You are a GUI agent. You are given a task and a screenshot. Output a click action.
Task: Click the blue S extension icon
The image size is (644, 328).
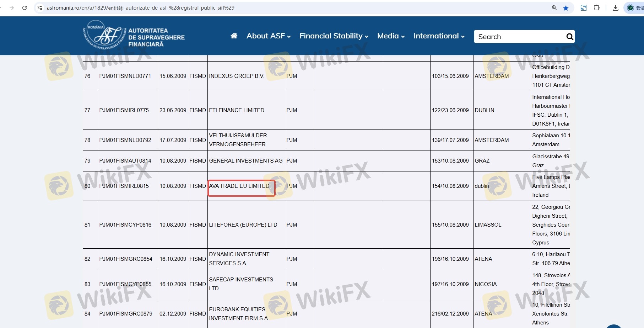(x=583, y=8)
